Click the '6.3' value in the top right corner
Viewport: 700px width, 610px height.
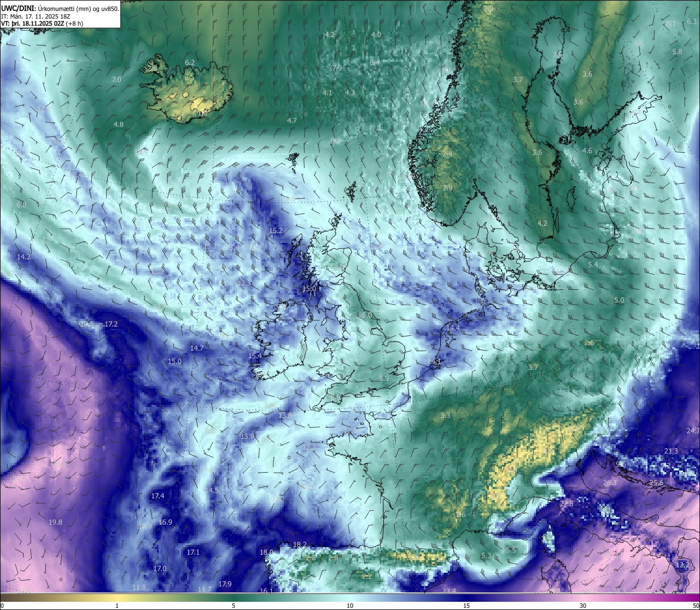pyautogui.click(x=692, y=22)
